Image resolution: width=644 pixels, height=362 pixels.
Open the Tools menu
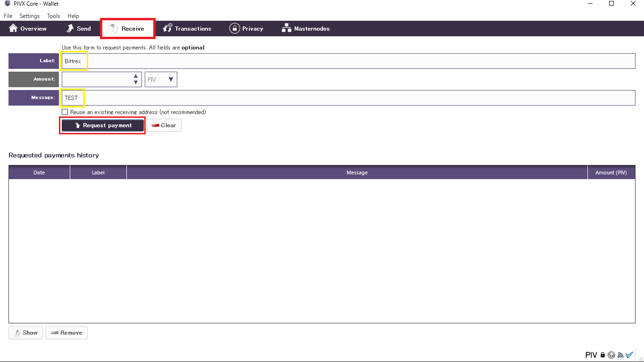(53, 16)
